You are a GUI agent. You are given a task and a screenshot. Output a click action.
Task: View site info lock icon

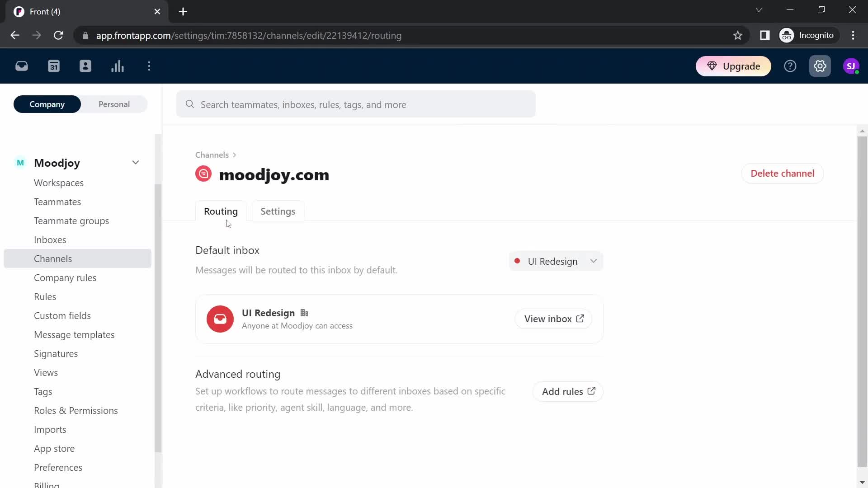[x=85, y=35]
